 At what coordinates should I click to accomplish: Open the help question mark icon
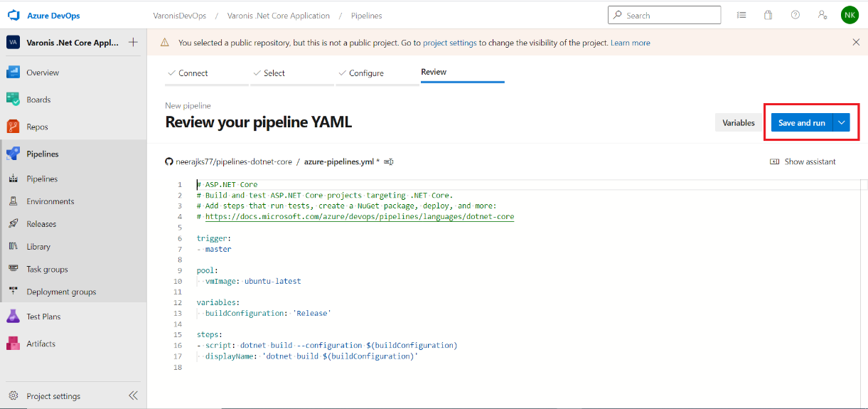[x=795, y=15]
